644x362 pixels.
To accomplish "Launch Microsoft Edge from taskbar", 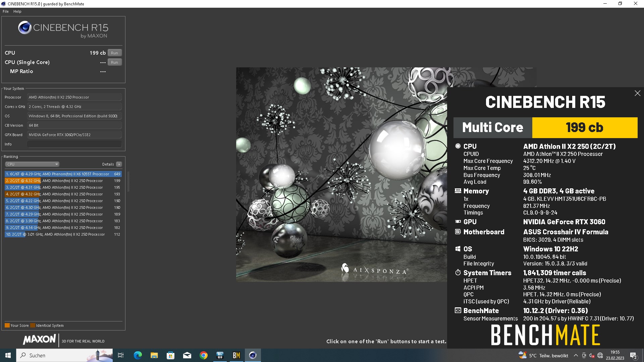I will pyautogui.click(x=138, y=355).
